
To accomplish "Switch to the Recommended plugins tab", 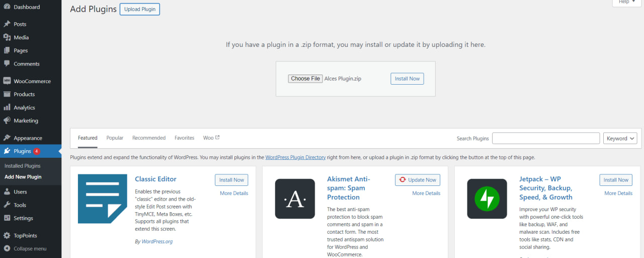I will 149,138.
